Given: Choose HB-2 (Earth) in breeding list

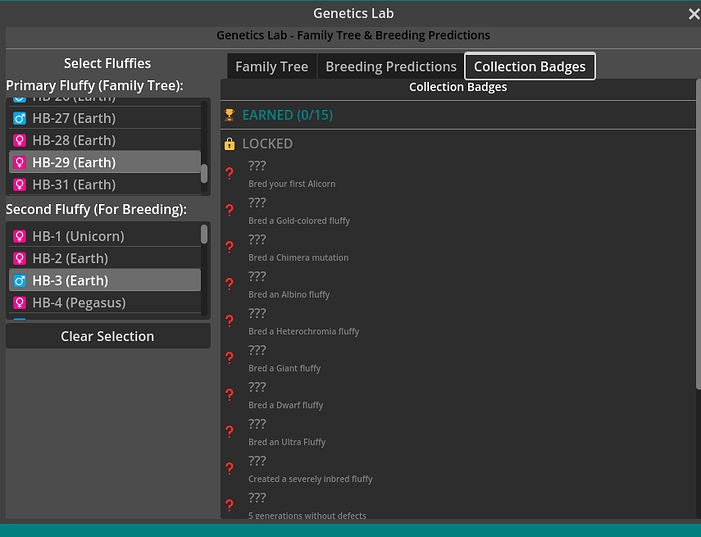Looking at the screenshot, I should 70,258.
